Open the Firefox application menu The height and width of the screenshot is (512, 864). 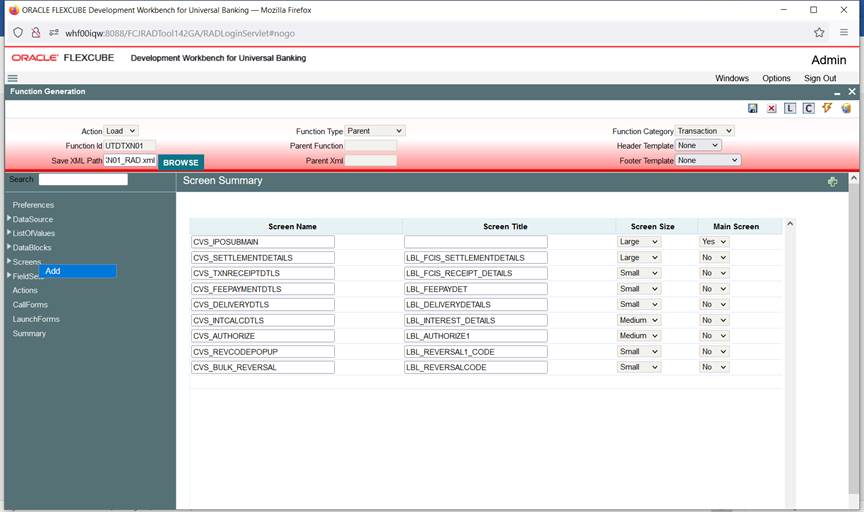point(844,33)
